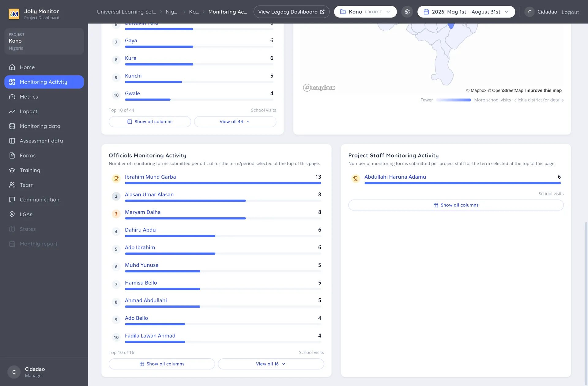Open the settings gear icon
588x386 pixels.
tap(407, 12)
